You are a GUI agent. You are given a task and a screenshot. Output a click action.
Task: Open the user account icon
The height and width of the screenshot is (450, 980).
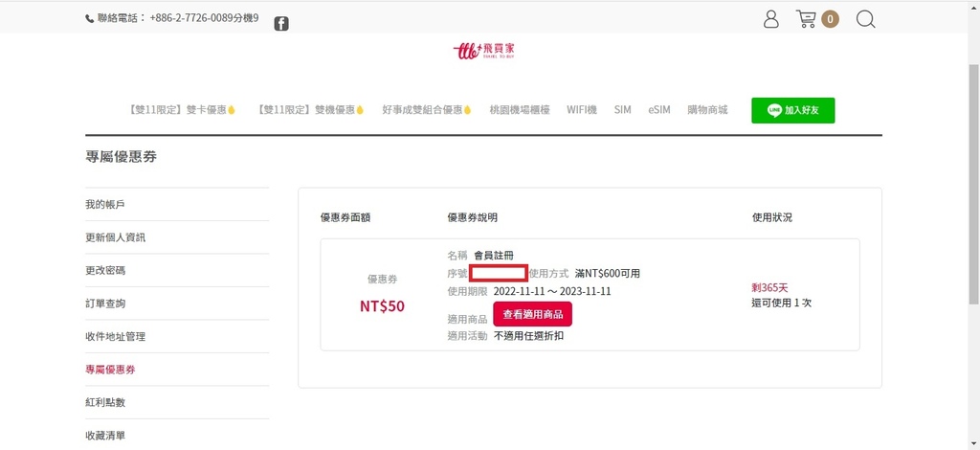(771, 19)
